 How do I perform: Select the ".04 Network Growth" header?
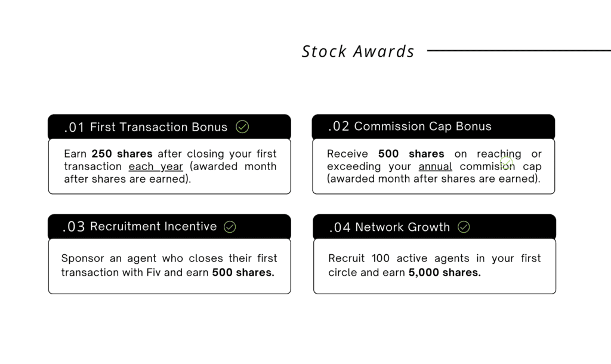pyautogui.click(x=390, y=227)
